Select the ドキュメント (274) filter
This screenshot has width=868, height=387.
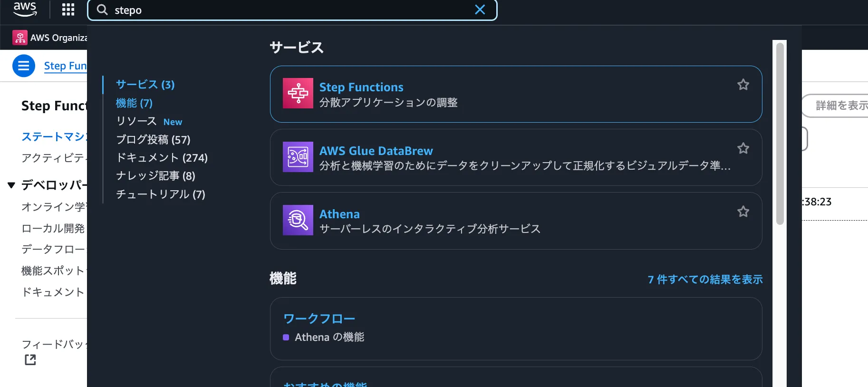(x=162, y=158)
